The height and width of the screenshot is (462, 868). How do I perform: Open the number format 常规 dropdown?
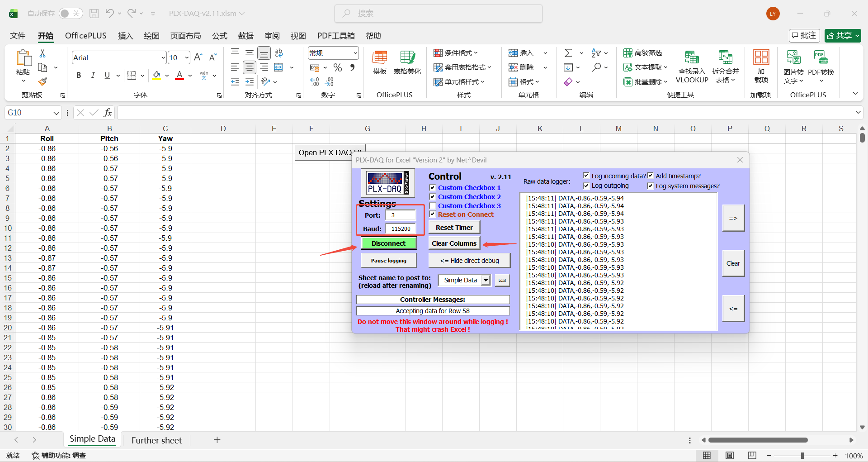pos(355,53)
